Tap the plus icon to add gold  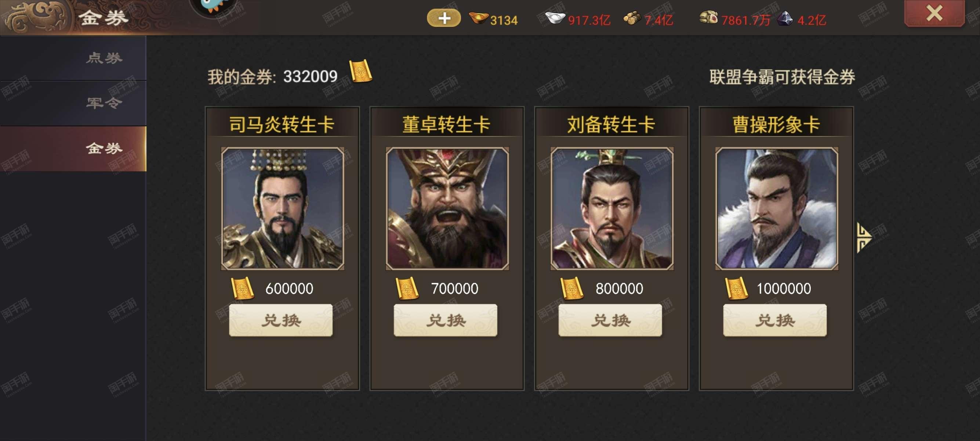pyautogui.click(x=444, y=18)
